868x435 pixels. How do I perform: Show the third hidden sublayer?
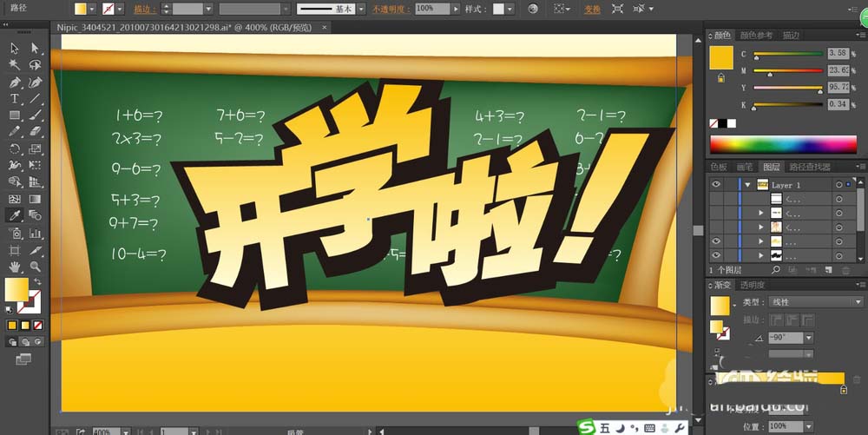(x=716, y=227)
